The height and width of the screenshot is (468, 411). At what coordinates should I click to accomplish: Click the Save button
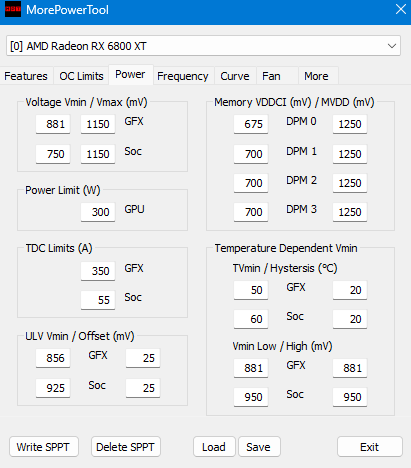click(259, 447)
